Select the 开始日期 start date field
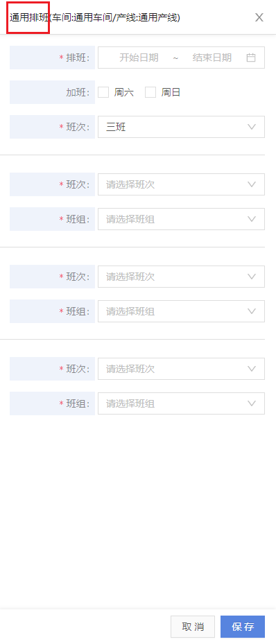 [139, 58]
